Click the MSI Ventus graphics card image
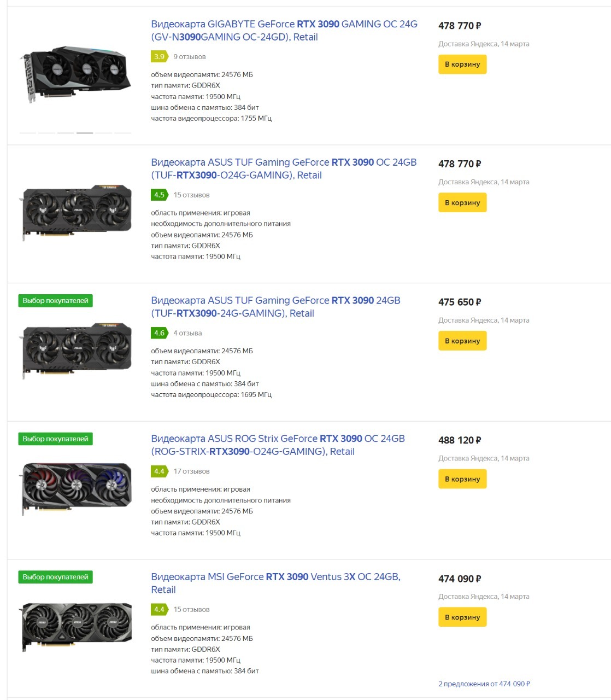 (77, 626)
